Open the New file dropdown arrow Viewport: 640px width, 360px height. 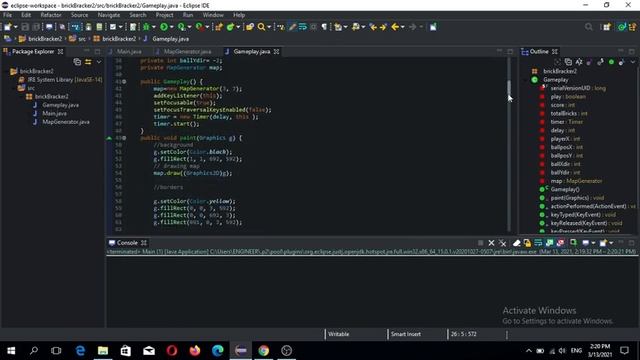tap(16, 27)
